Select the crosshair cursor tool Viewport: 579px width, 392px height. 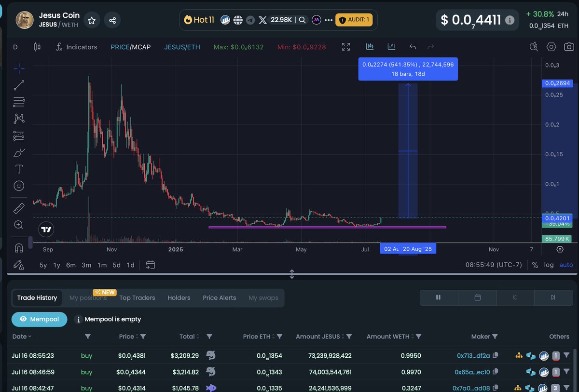19,69
